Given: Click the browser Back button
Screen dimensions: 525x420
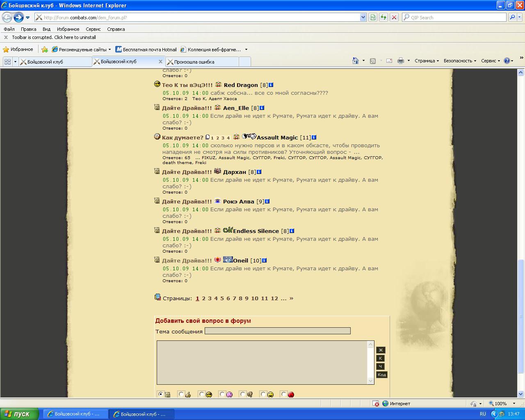Looking at the screenshot, I should click(x=7, y=17).
